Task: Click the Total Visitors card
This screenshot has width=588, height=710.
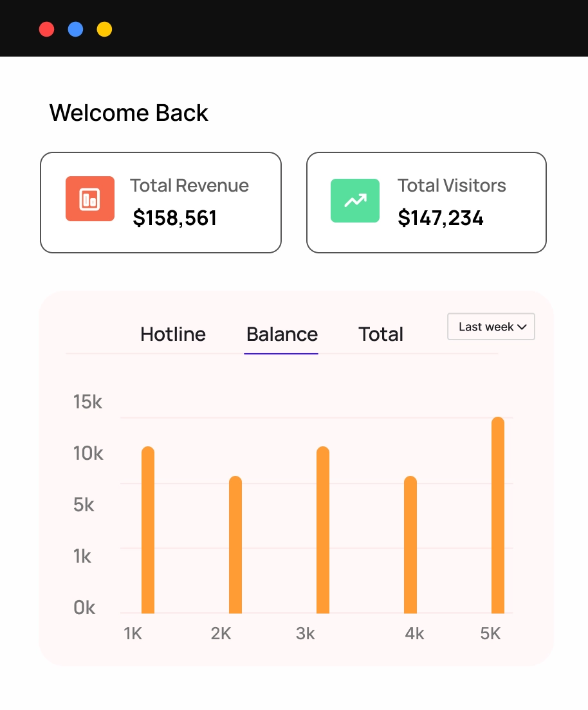Action: [x=427, y=203]
